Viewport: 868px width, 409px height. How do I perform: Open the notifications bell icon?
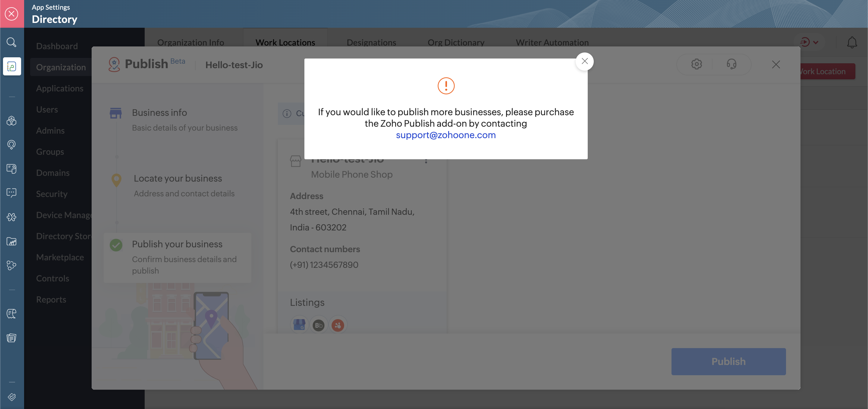pyautogui.click(x=852, y=42)
